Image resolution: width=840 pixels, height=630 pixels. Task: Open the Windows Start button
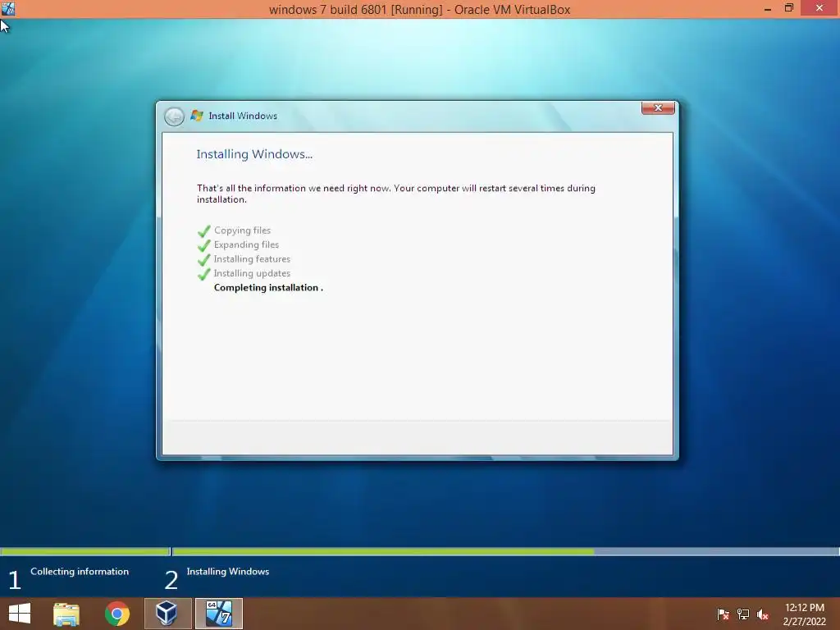[x=20, y=614]
